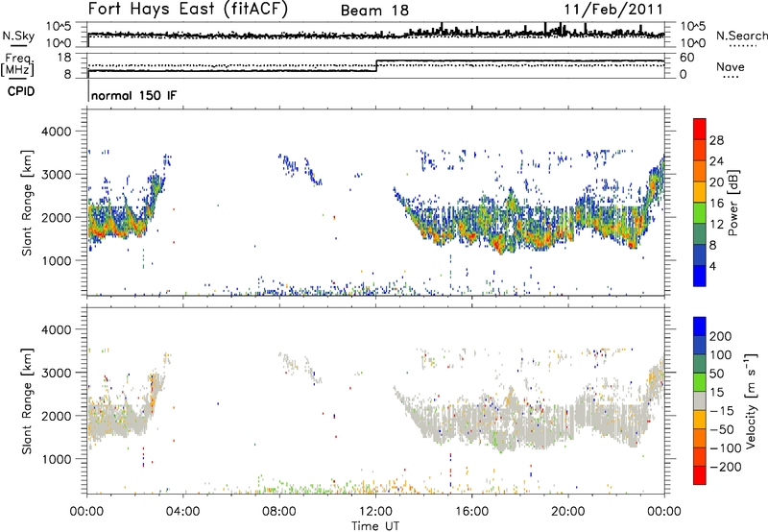The width and height of the screenshot is (768, 532).
Task: Click the 'Fort Hays East (fitACF)' title
Action: point(188,9)
